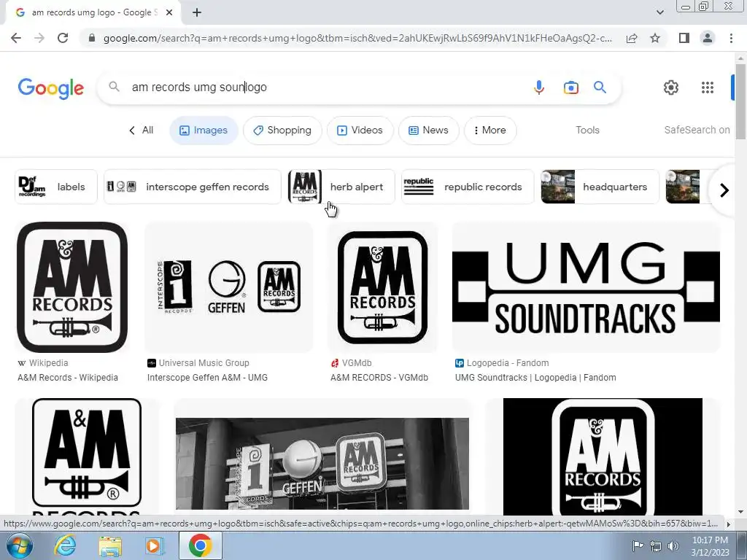
Task: Click the blue search magnifier button
Action: click(x=600, y=87)
